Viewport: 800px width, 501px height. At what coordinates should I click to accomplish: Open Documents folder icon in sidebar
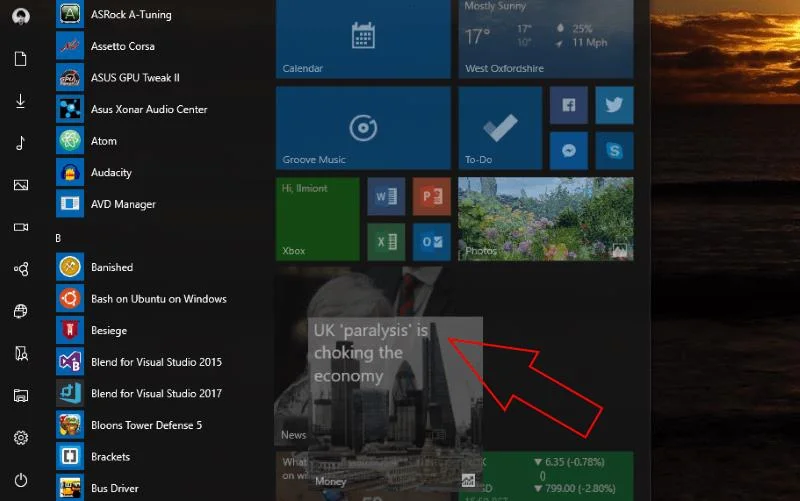pos(20,59)
